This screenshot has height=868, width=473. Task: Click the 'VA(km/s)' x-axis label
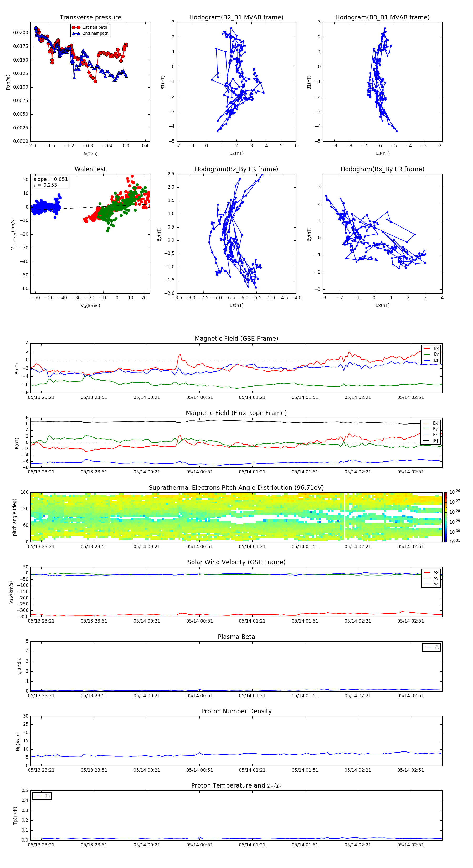[x=90, y=306]
